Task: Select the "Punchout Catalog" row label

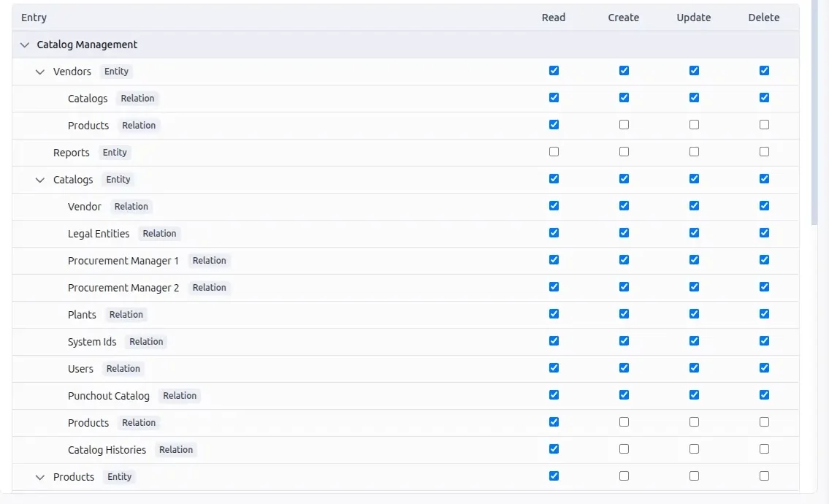Action: (108, 396)
